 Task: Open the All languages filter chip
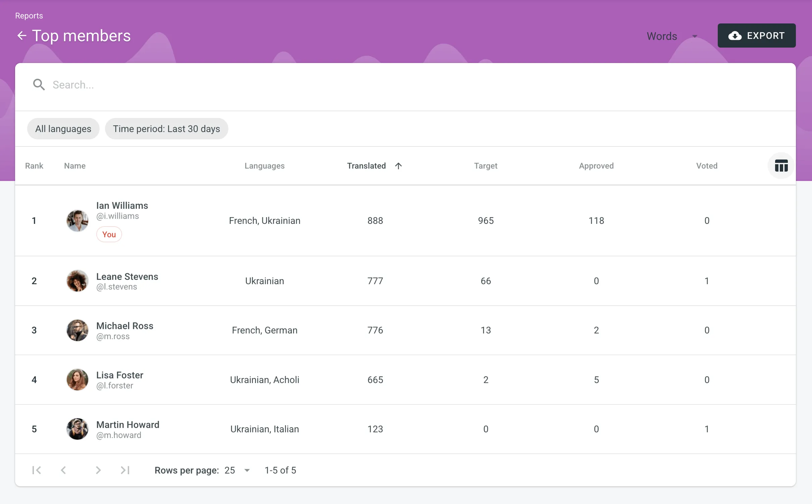point(63,129)
